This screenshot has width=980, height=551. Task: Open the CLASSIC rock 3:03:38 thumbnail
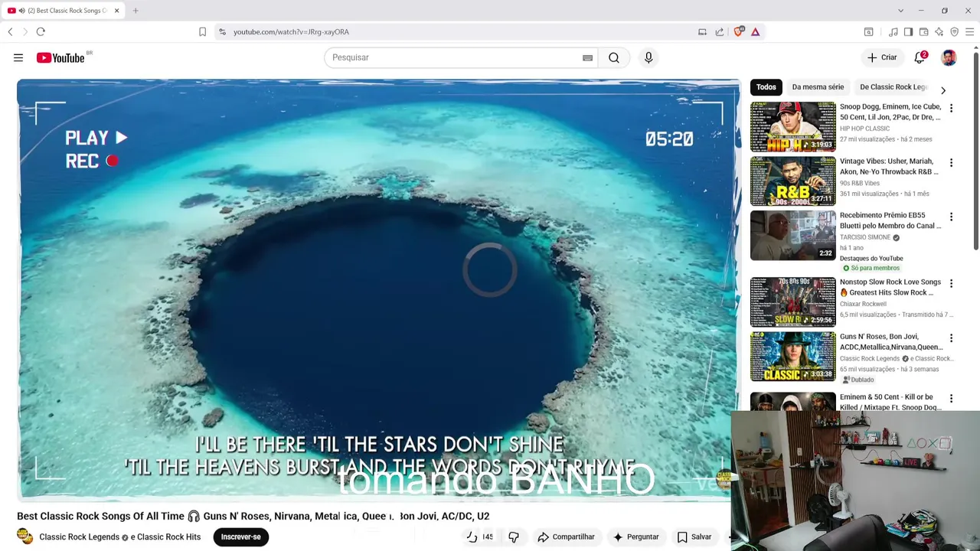coord(793,357)
